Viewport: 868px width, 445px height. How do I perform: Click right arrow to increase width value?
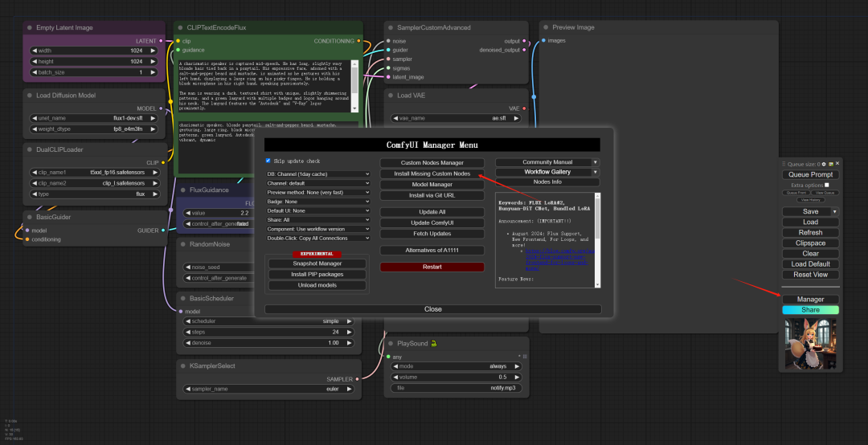153,50
